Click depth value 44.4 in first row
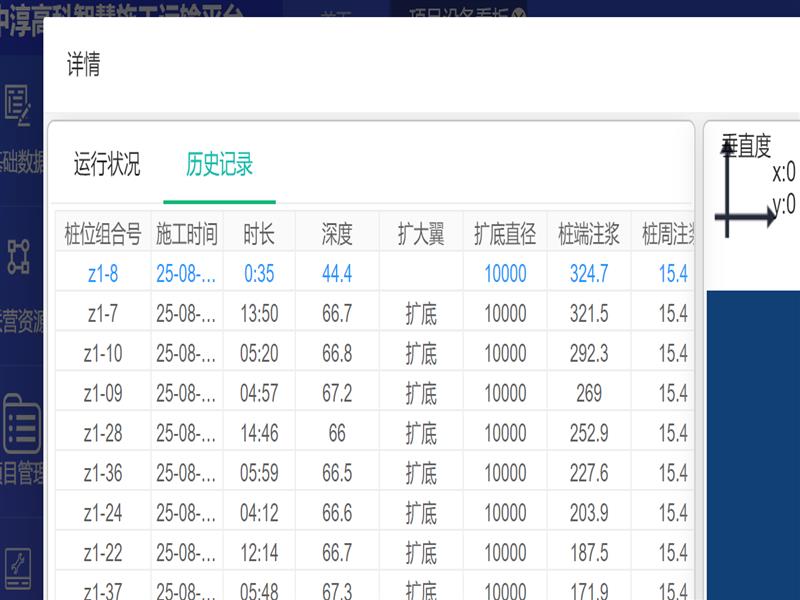800x600 pixels. [337, 274]
